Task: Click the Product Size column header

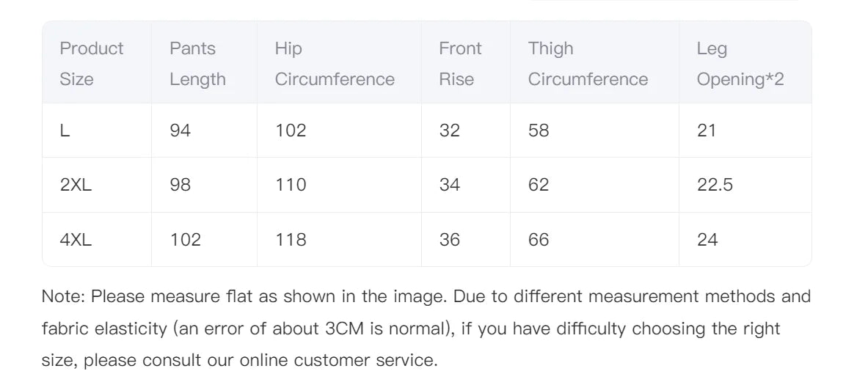Action: (92, 64)
